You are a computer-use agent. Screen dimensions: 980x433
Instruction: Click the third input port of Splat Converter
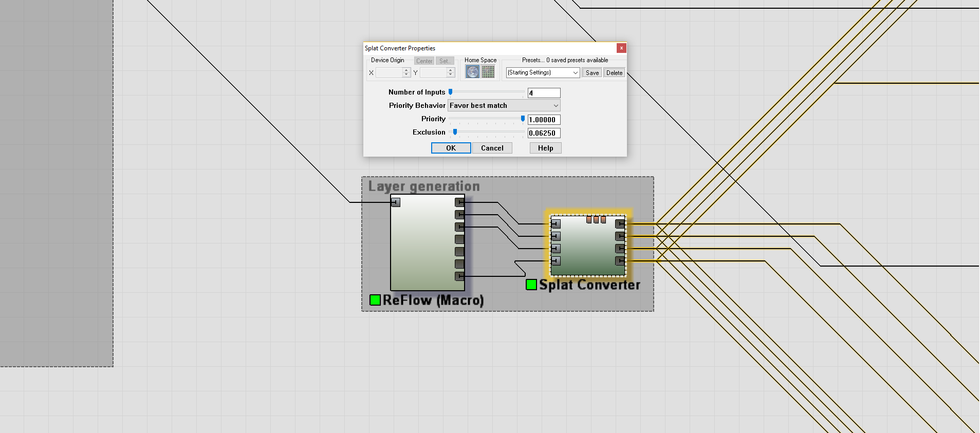click(x=556, y=249)
